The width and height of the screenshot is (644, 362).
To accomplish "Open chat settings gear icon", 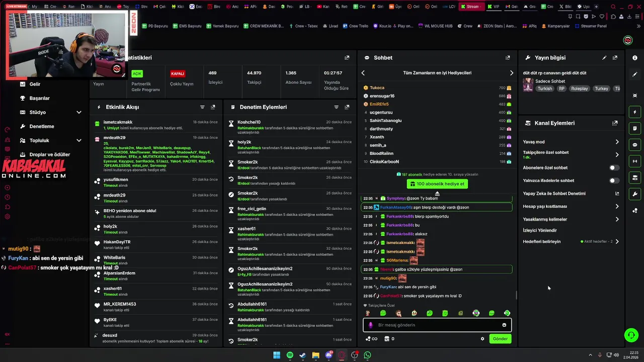I will [x=482, y=339].
